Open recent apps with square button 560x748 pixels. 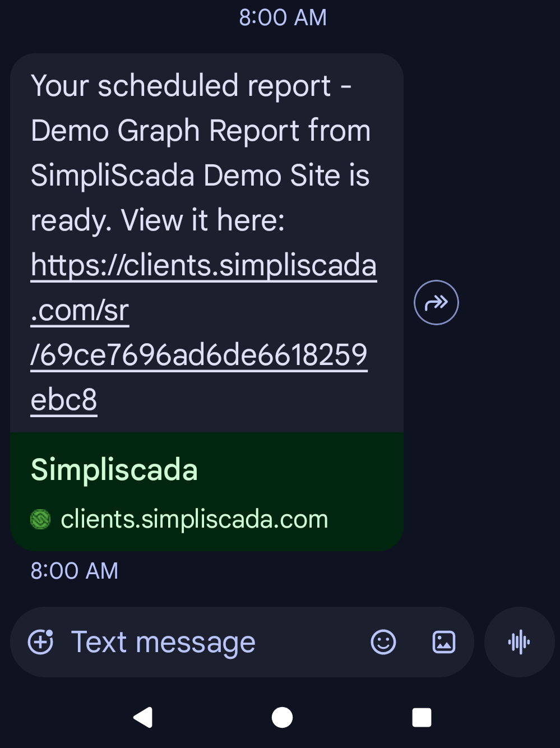point(422,717)
